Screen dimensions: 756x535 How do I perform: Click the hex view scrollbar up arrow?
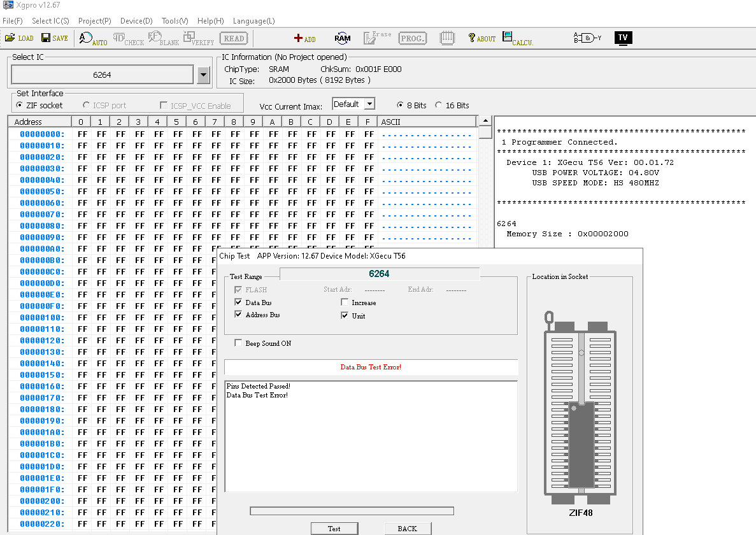485,121
